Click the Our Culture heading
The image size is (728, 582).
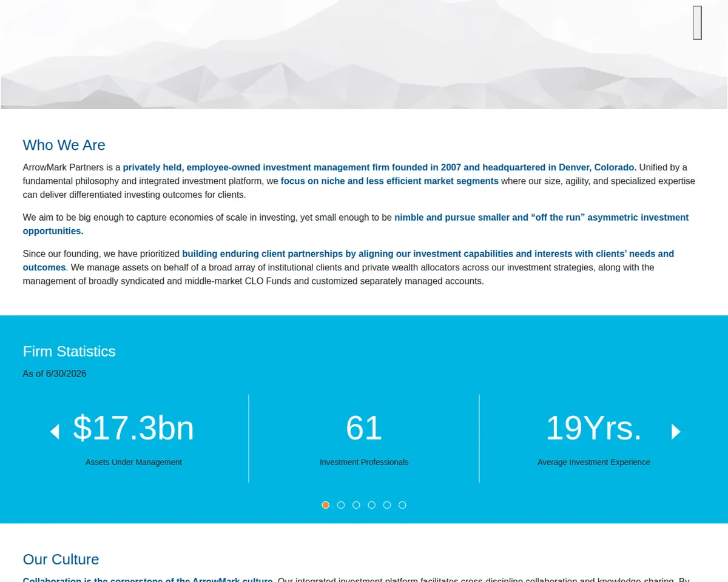[x=61, y=559]
